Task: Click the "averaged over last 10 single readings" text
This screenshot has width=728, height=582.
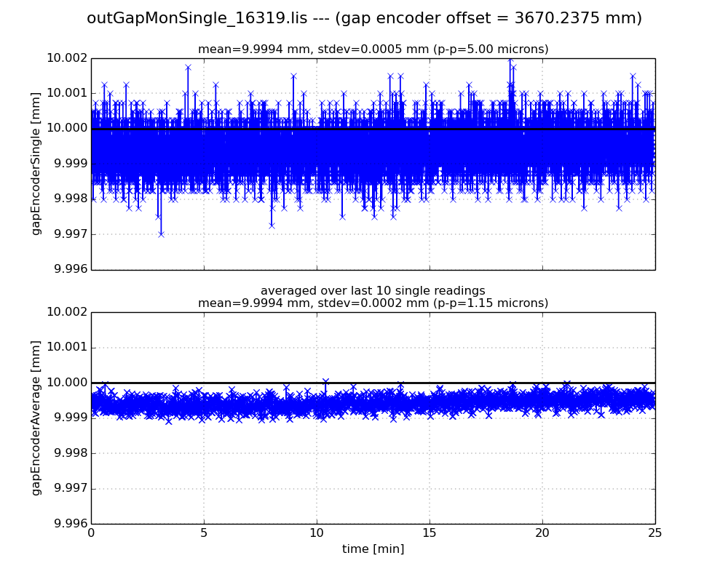Action: point(373,291)
